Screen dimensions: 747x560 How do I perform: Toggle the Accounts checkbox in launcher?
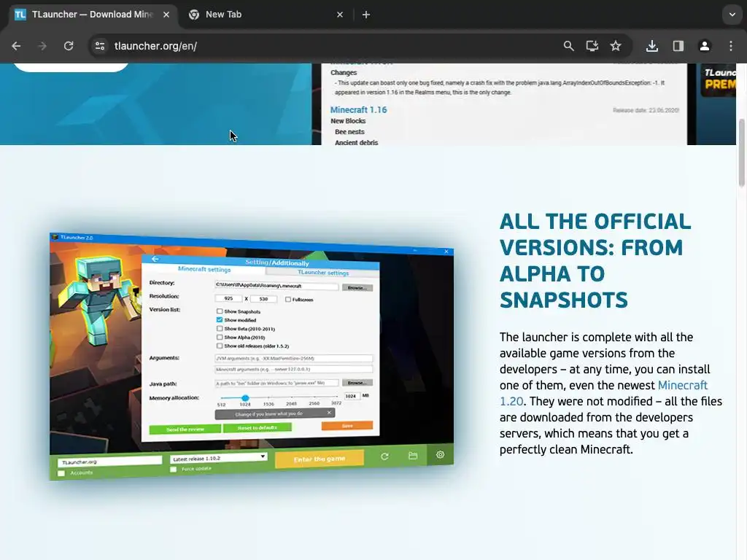pyautogui.click(x=61, y=473)
